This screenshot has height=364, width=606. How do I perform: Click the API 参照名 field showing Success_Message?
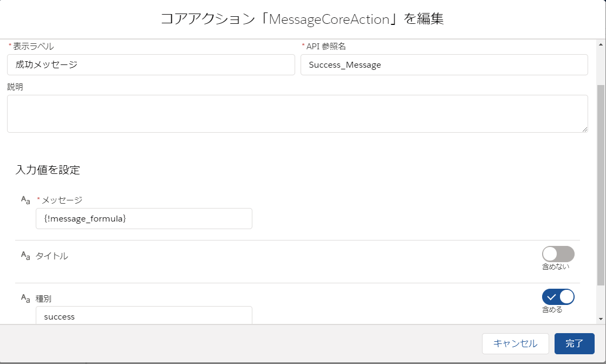[444, 64]
